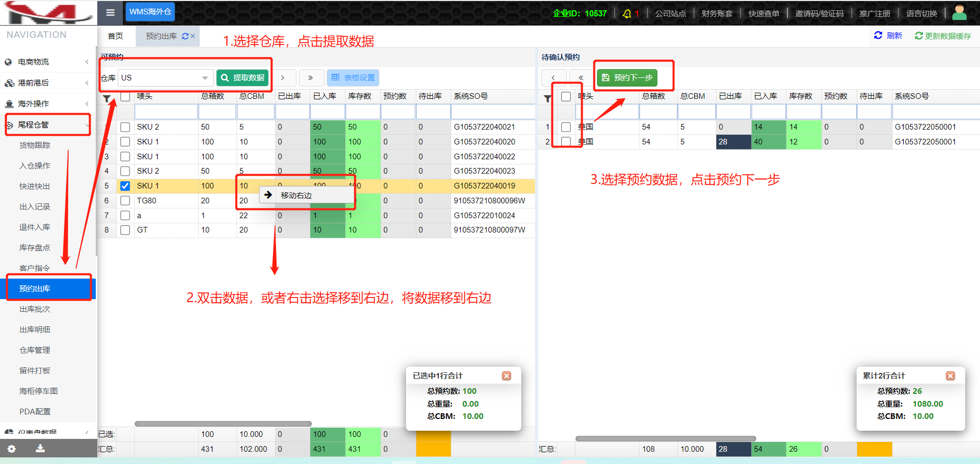Open 推广注册 in the top bar
Image resolution: width=980 pixels, height=464 pixels.
tap(875, 14)
